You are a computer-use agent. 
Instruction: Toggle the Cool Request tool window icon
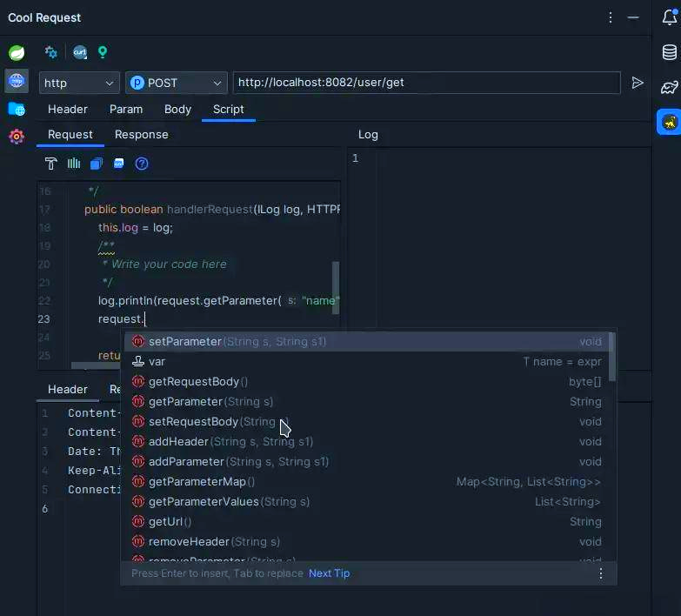[670, 122]
